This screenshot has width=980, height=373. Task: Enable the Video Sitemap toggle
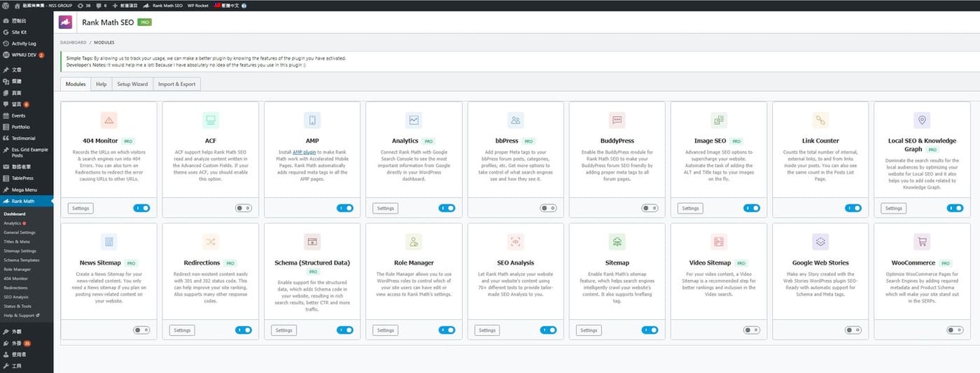752,330
